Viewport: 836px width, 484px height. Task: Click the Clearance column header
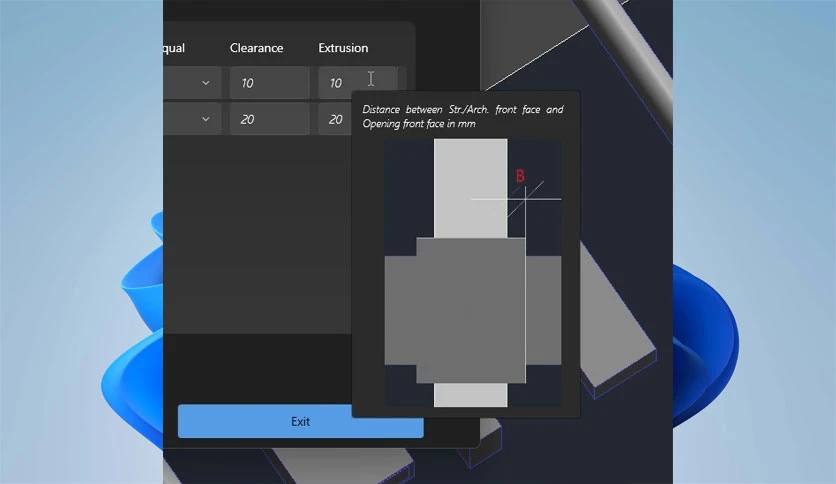click(256, 48)
